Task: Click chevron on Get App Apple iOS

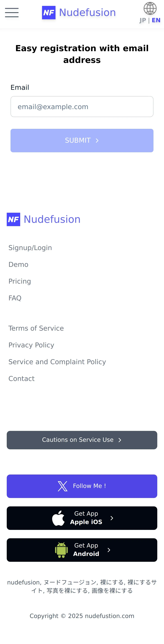Action: tap(112, 518)
